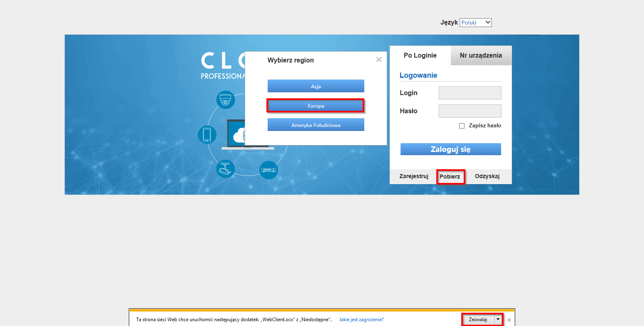Choose the Azja region button

pyautogui.click(x=316, y=86)
